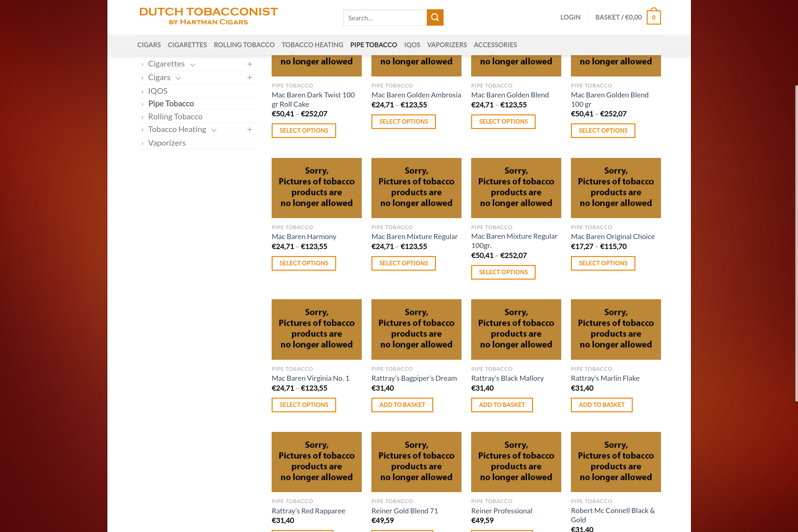Open Mac Baren Original Choice product title

coord(613,236)
